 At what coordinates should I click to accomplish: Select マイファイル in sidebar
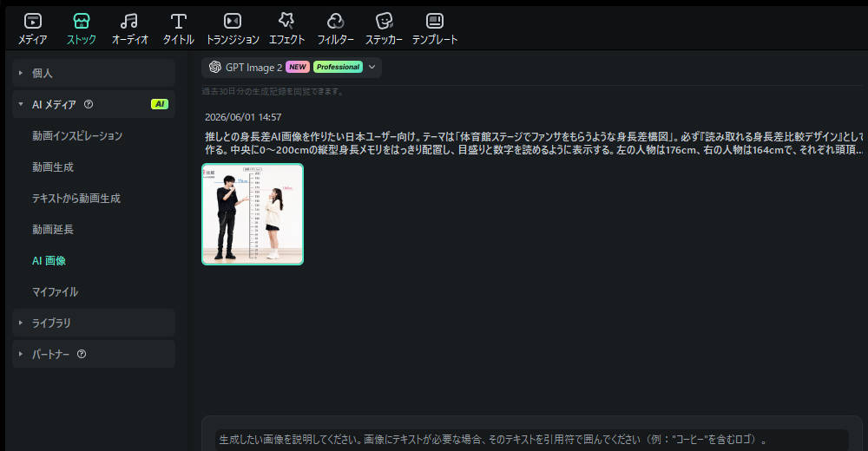pyautogui.click(x=55, y=291)
